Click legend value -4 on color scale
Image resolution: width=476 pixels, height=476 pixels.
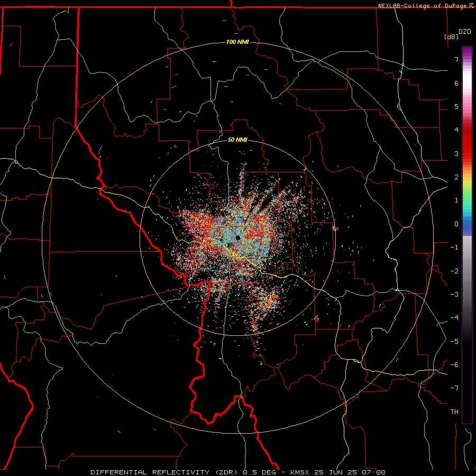(x=454, y=318)
